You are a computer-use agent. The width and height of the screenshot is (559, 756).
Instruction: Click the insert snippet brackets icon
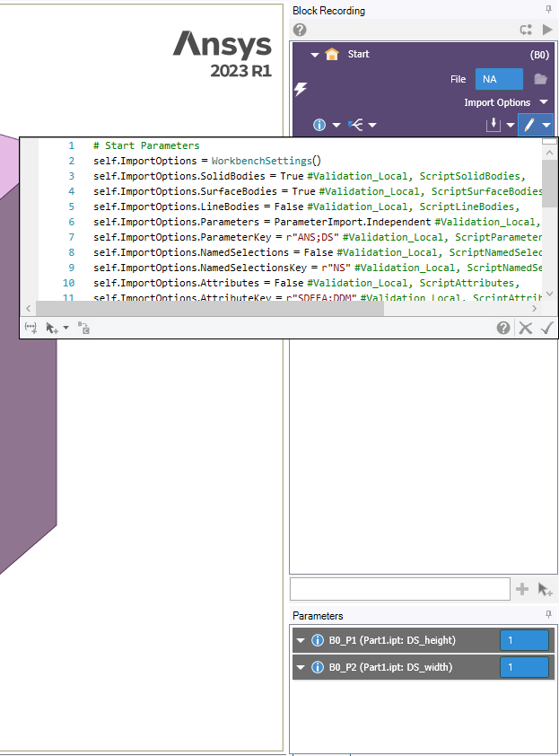point(31,329)
